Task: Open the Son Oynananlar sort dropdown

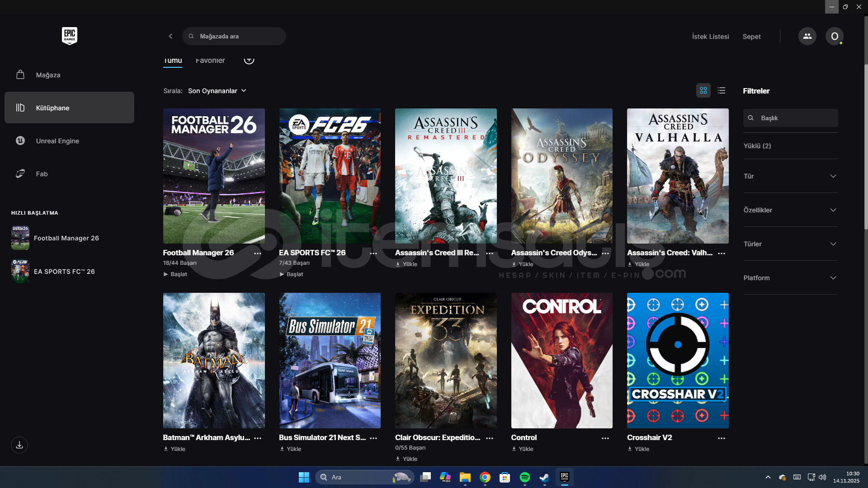Action: click(x=217, y=91)
